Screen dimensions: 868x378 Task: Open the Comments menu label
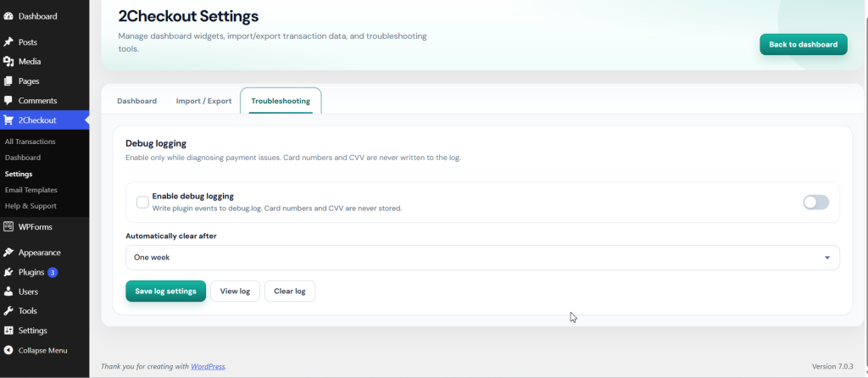(x=37, y=101)
